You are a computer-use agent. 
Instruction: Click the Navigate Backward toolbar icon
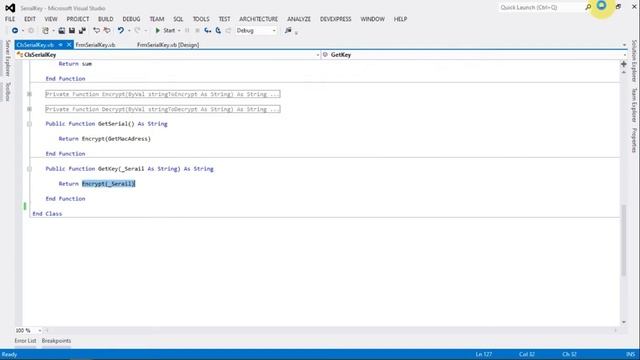15,31
